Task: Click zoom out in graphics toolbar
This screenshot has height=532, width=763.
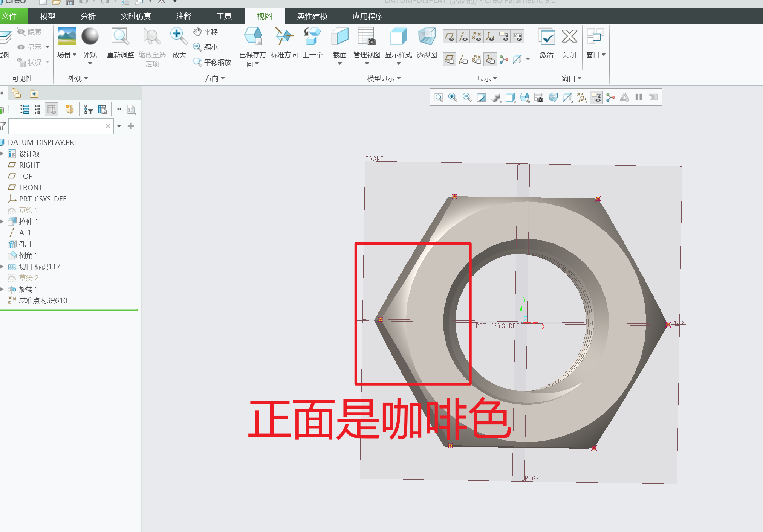Action: tap(467, 98)
